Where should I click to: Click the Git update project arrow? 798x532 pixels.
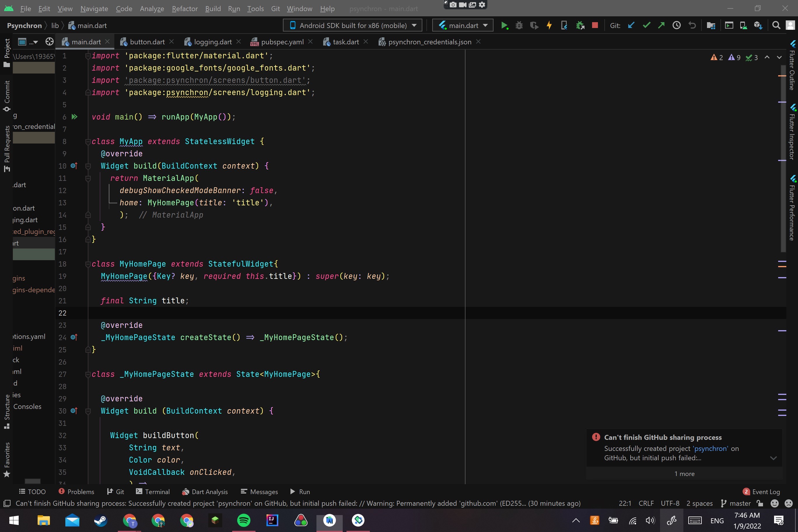tap(631, 25)
